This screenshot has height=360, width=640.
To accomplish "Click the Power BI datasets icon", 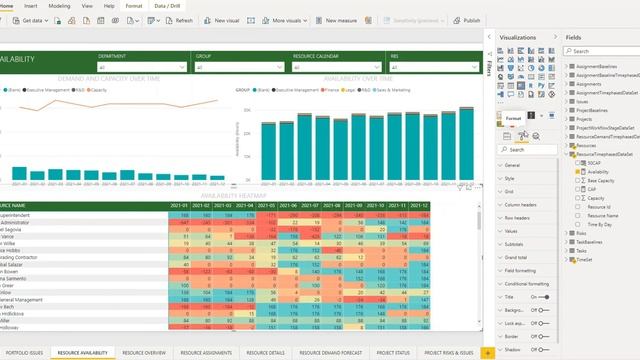I will click(x=72, y=20).
